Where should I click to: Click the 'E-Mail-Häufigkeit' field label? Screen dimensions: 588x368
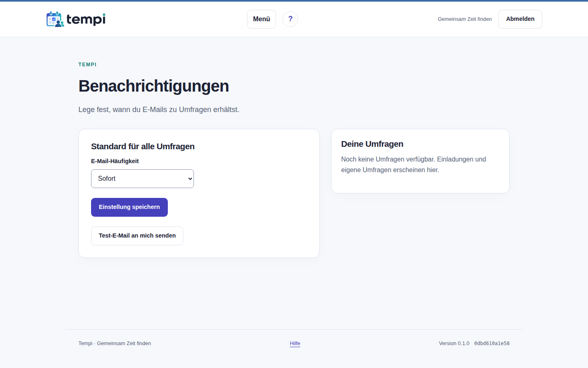(115, 161)
